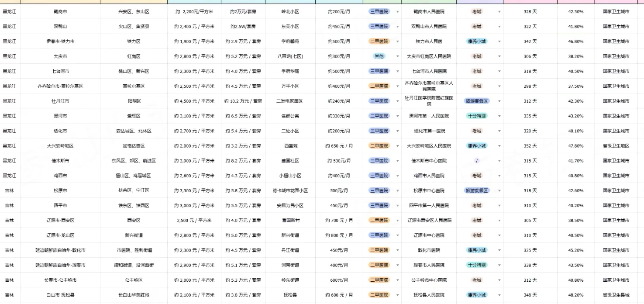Expand the 康养小城 dropdown arrow in the 抚松县 row
The width and height of the screenshot is (644, 304).
tap(499, 295)
